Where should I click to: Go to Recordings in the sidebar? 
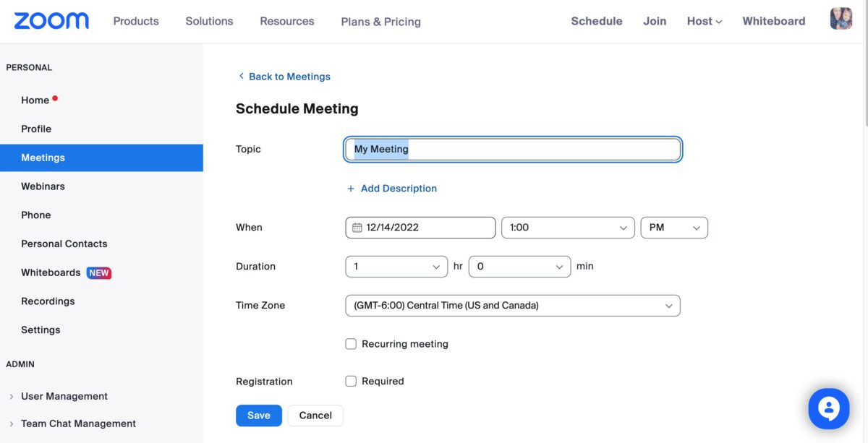tap(48, 301)
